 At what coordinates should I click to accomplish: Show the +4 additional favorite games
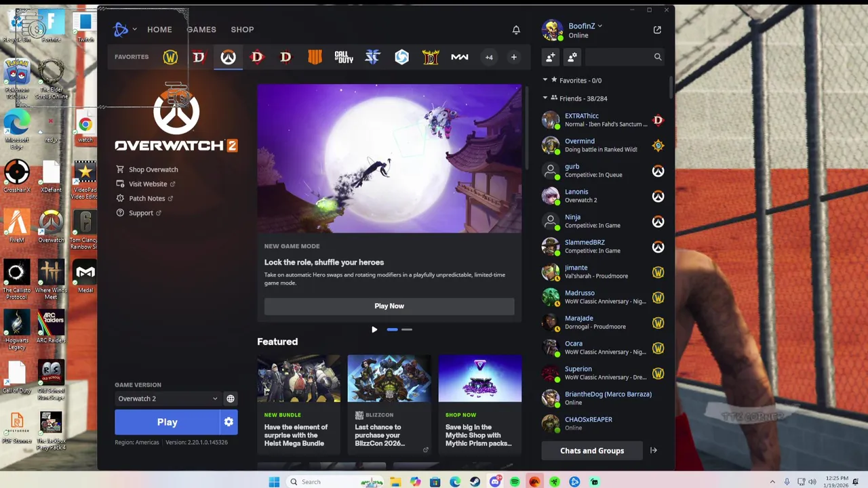pos(489,58)
